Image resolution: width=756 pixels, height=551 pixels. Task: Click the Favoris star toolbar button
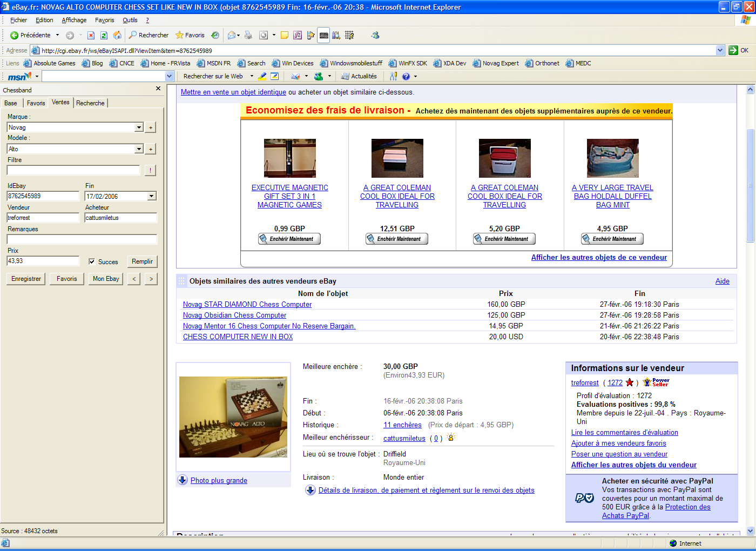[190, 35]
